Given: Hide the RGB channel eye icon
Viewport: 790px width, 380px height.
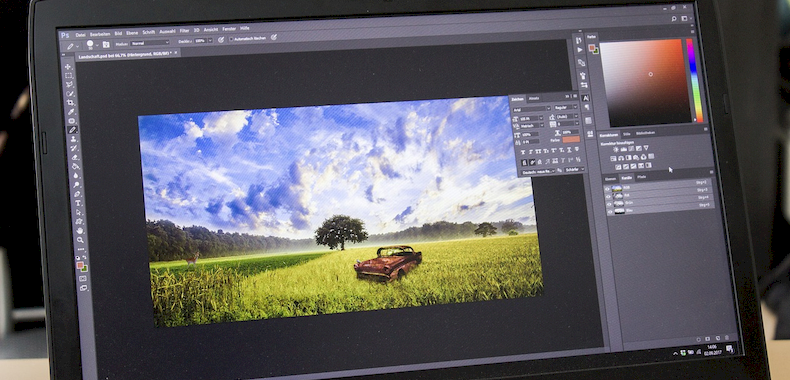Looking at the screenshot, I should click(607, 189).
